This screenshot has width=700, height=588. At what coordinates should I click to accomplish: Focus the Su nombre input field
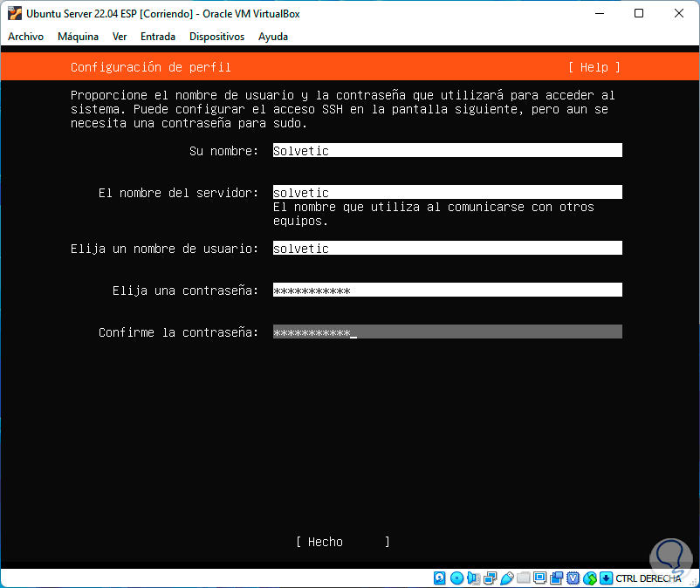pyautogui.click(x=448, y=150)
